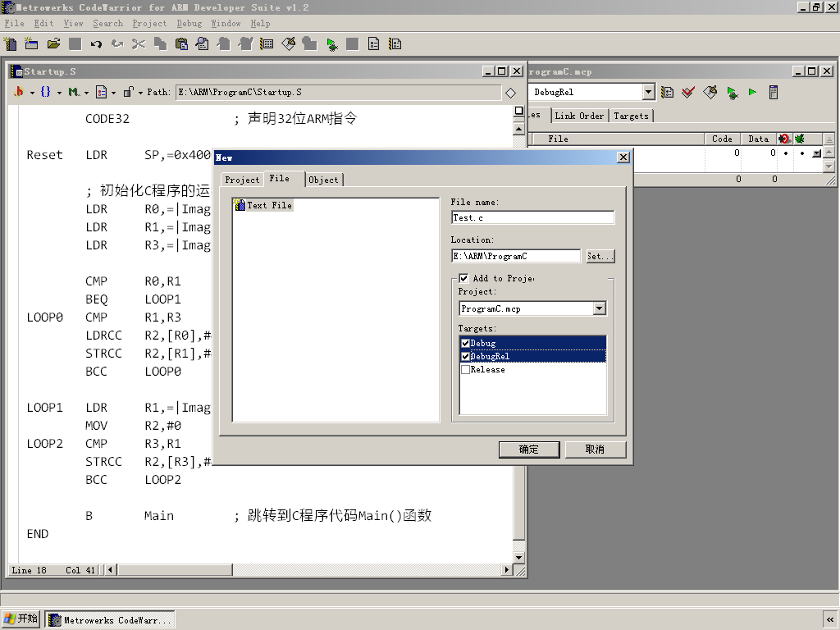Select Text File in the list
Screen dimensions: 840x630
coord(263,205)
